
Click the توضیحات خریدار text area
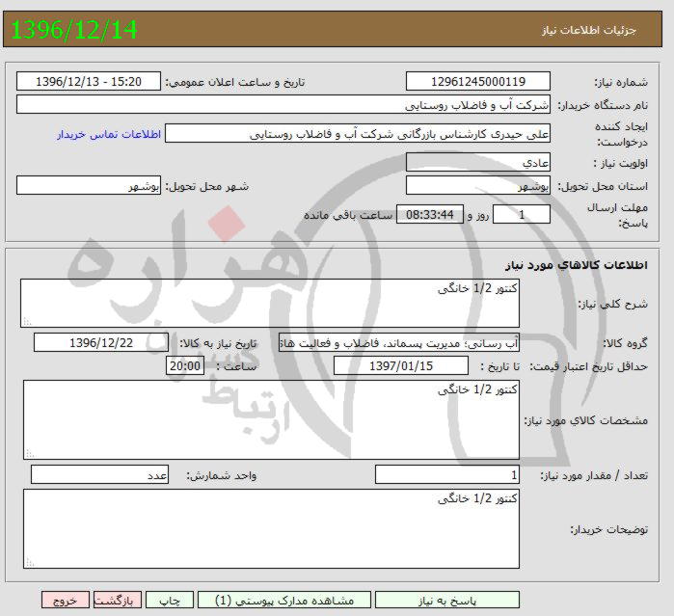tap(271, 528)
